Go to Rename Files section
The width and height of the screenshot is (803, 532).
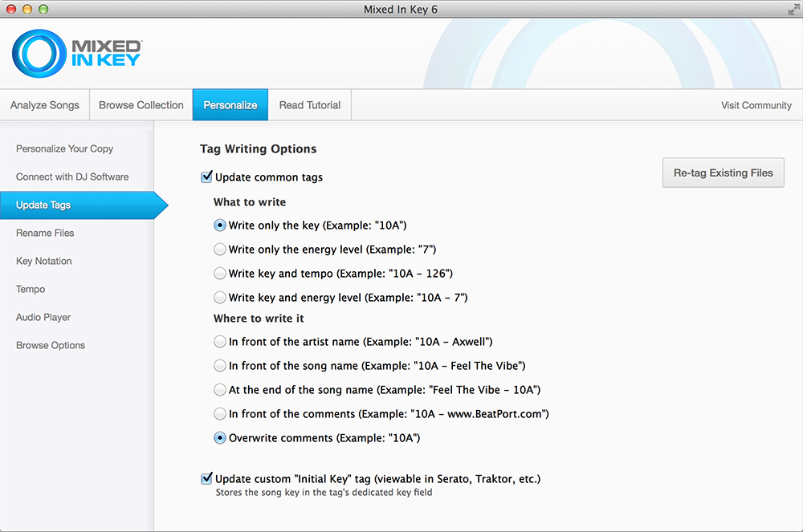[45, 233]
